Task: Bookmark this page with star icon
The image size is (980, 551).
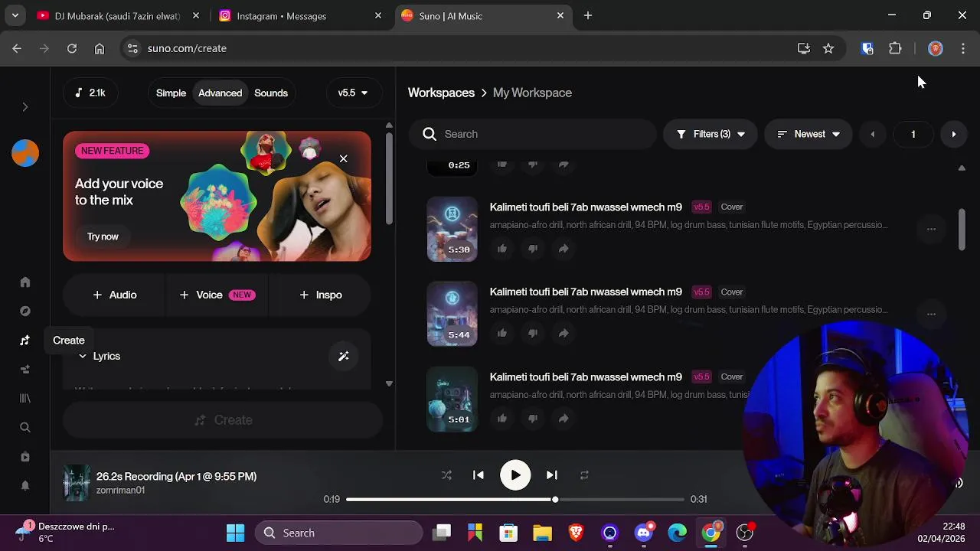Action: point(828,48)
